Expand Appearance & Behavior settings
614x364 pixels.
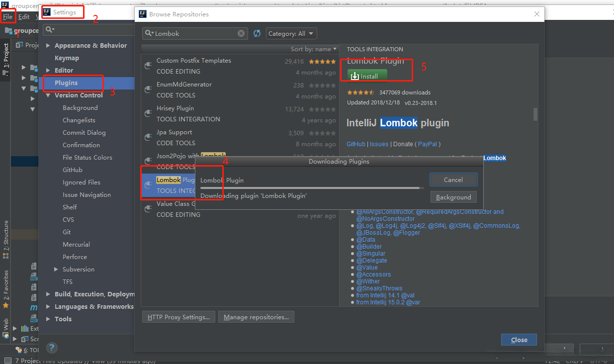pos(48,45)
